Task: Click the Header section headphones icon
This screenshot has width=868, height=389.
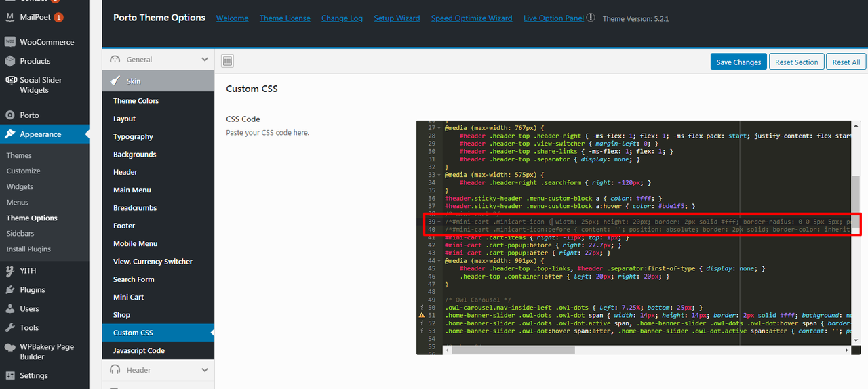Action: 115,370
